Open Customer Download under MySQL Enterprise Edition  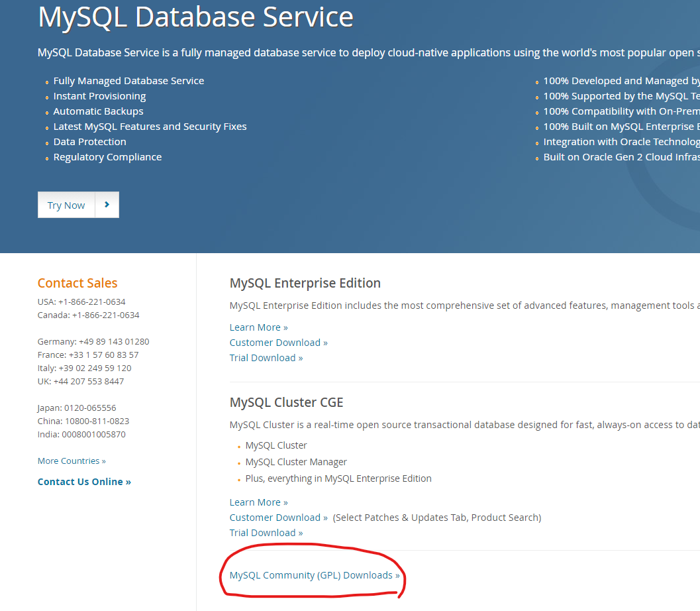pos(279,343)
